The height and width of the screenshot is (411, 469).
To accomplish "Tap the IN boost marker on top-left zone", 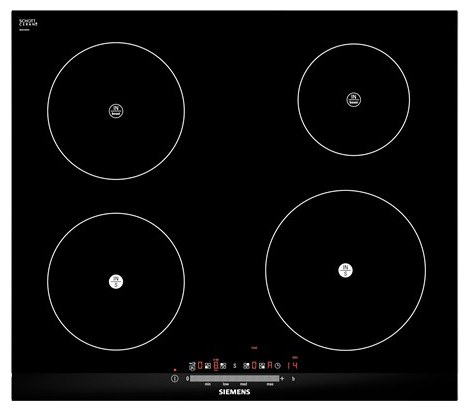I will click(x=116, y=111).
